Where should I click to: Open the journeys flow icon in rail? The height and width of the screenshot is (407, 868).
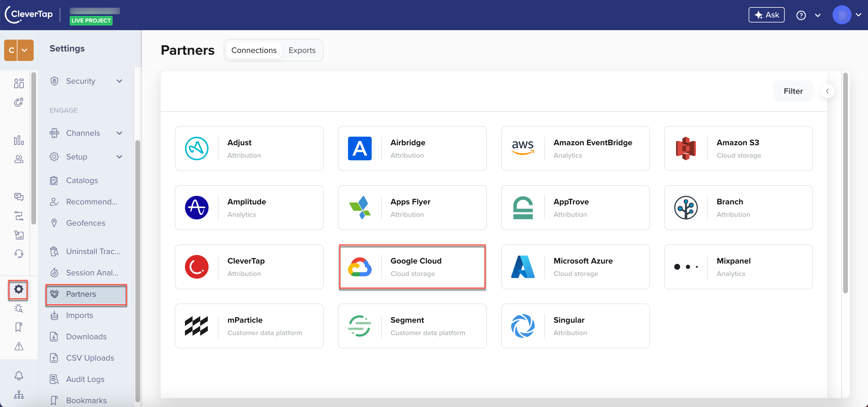tap(19, 216)
